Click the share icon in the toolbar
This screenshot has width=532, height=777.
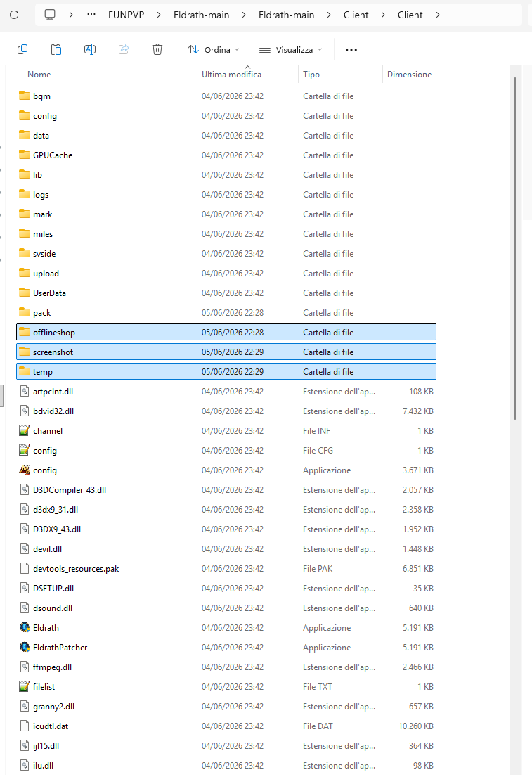point(124,49)
